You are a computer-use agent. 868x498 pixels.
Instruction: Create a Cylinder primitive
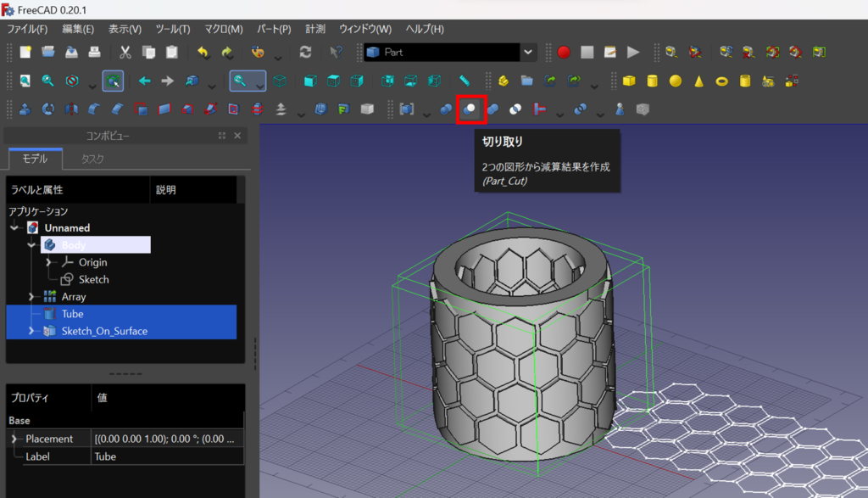click(652, 81)
